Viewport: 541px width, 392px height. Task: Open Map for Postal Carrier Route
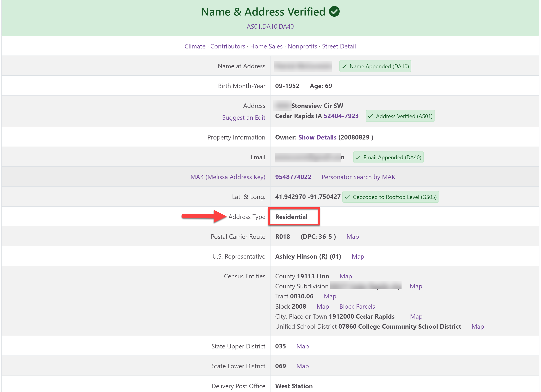(x=352, y=236)
